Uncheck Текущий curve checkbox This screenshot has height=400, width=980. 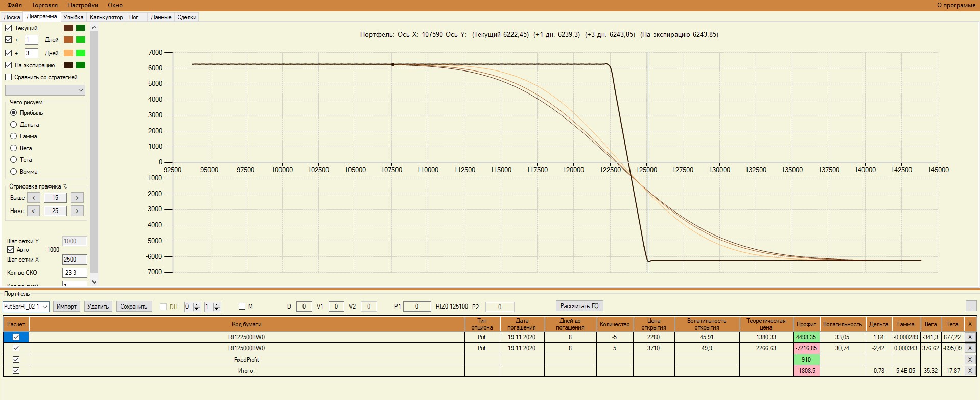coord(9,28)
